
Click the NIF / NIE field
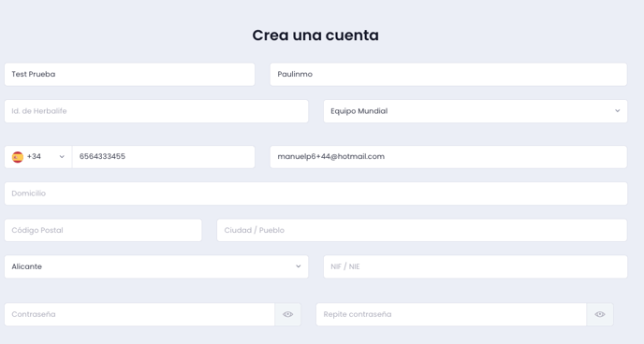pos(476,266)
